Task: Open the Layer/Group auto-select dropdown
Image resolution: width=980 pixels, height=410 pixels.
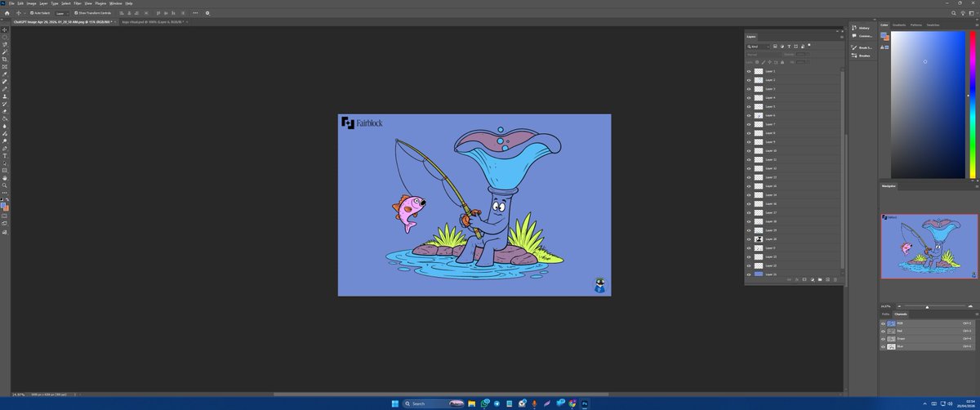Action: [62, 13]
